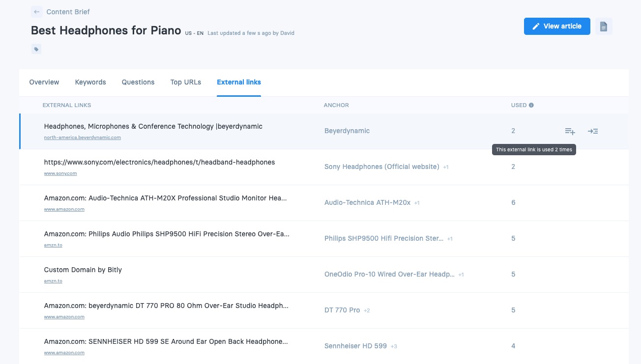Insert Beyerdynamic link with the arrow-list icon
This screenshot has height=364, width=641.
click(593, 131)
